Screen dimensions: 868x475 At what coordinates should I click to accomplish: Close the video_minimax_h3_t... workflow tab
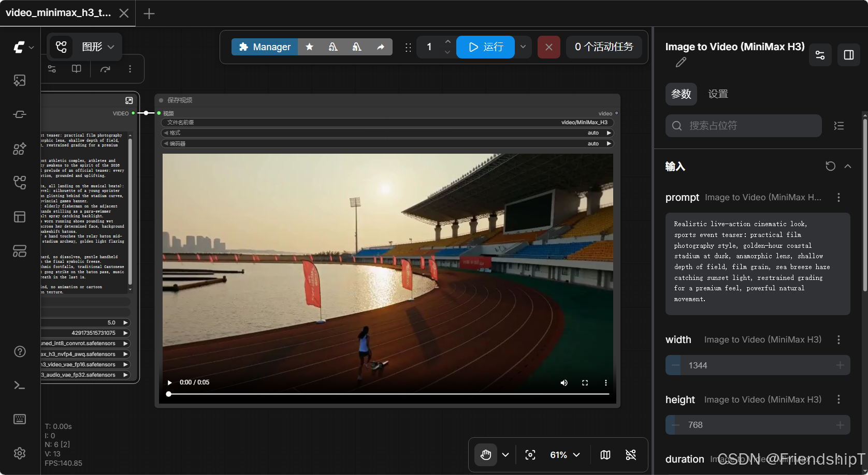pyautogui.click(x=124, y=13)
